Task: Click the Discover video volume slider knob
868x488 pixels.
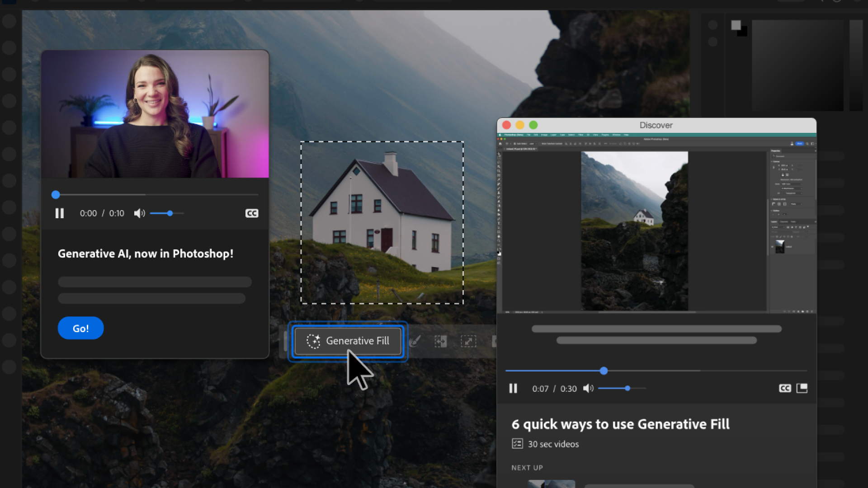Action: tap(627, 388)
